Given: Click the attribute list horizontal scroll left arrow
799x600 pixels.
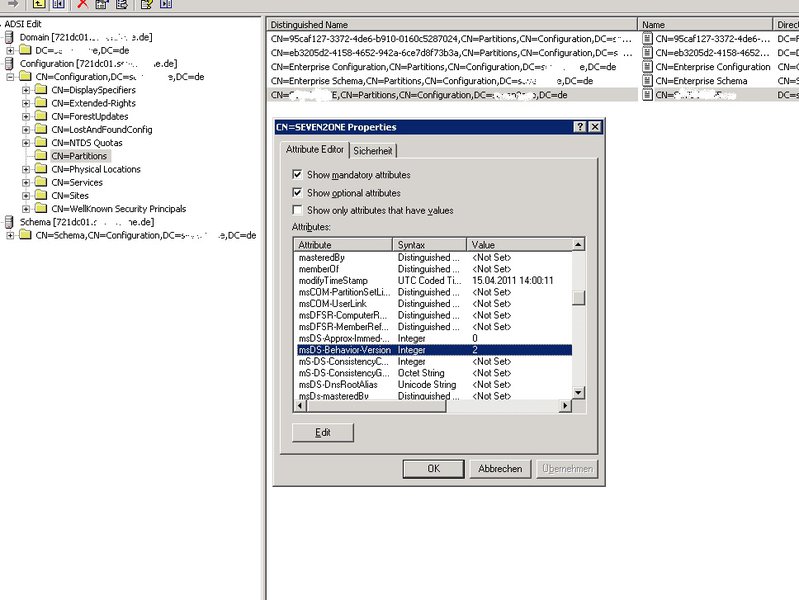Looking at the screenshot, I should coord(300,406).
